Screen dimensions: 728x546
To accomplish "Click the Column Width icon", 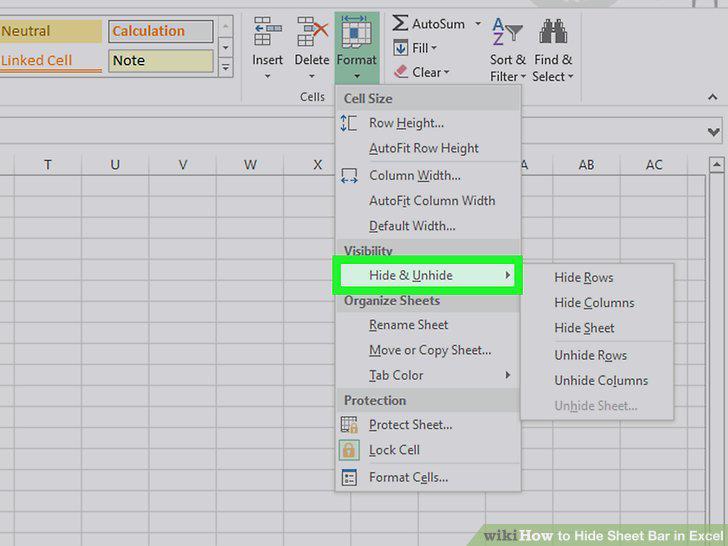I will click(349, 176).
